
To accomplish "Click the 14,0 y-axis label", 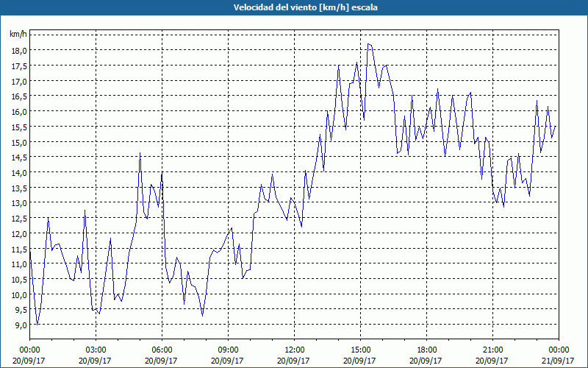I will pos(18,173).
